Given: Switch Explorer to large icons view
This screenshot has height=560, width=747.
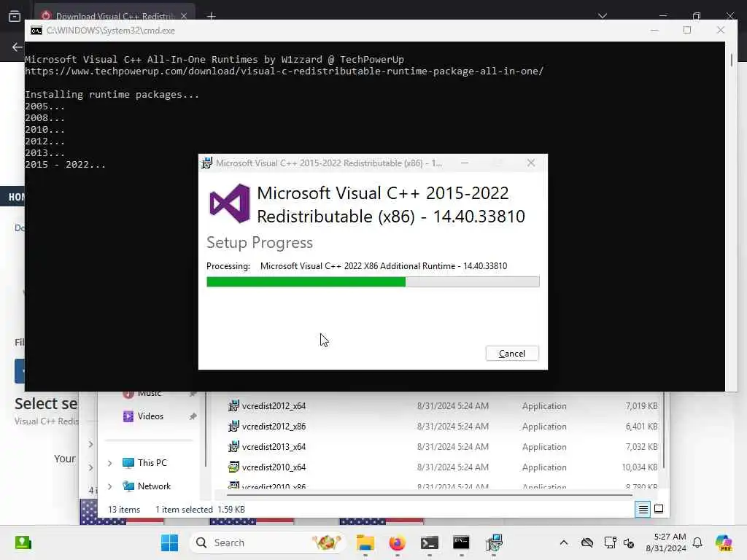Looking at the screenshot, I should coord(659,509).
